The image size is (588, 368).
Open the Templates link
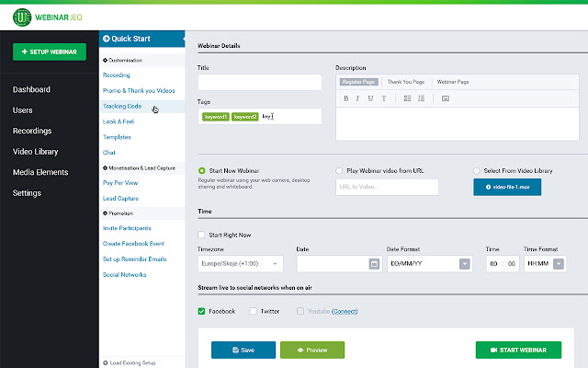click(x=117, y=137)
